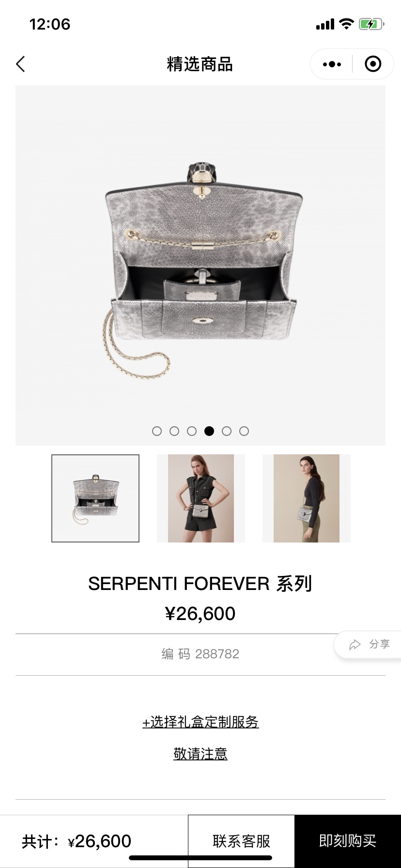Select the fifth image indicator dot

click(x=227, y=431)
